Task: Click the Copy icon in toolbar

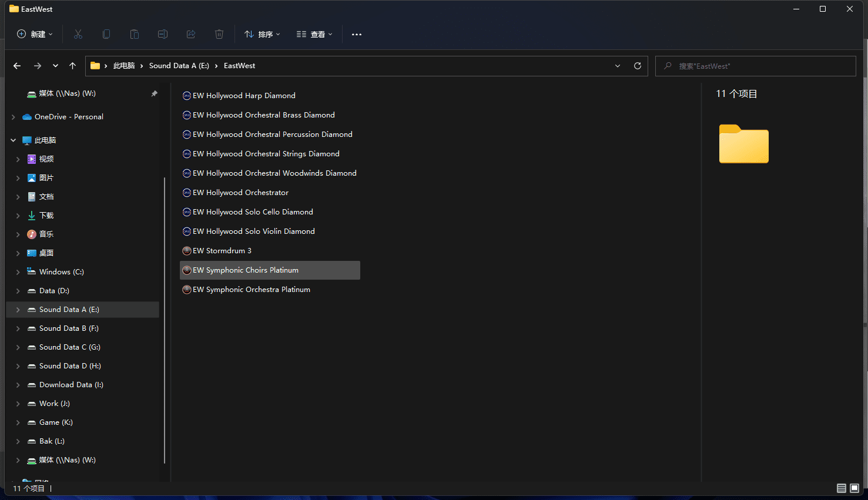Action: (106, 35)
